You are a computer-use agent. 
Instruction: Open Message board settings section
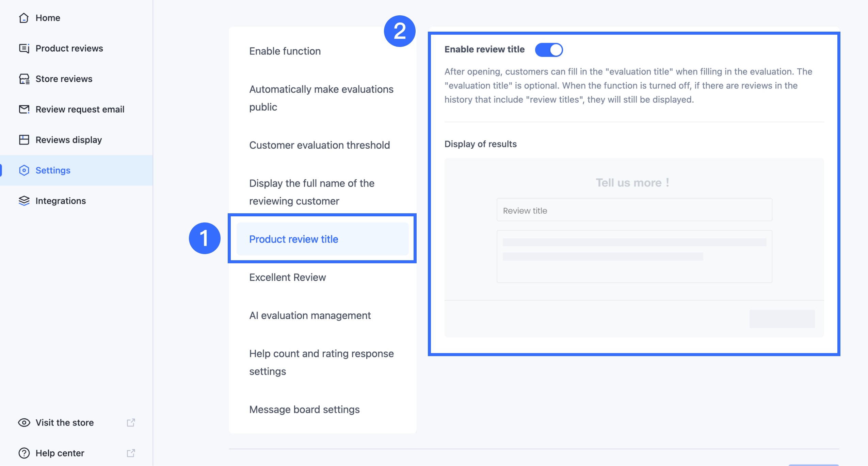pos(304,410)
